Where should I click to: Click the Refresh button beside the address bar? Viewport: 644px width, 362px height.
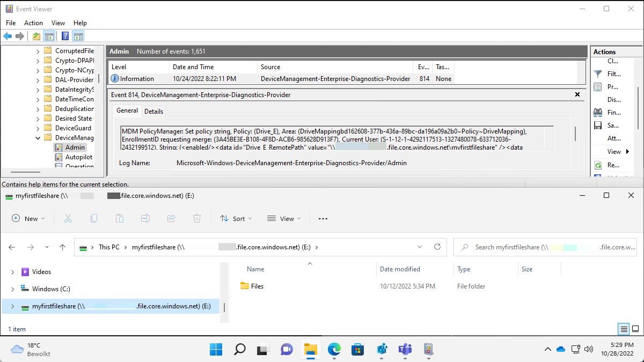pyautogui.click(x=437, y=247)
